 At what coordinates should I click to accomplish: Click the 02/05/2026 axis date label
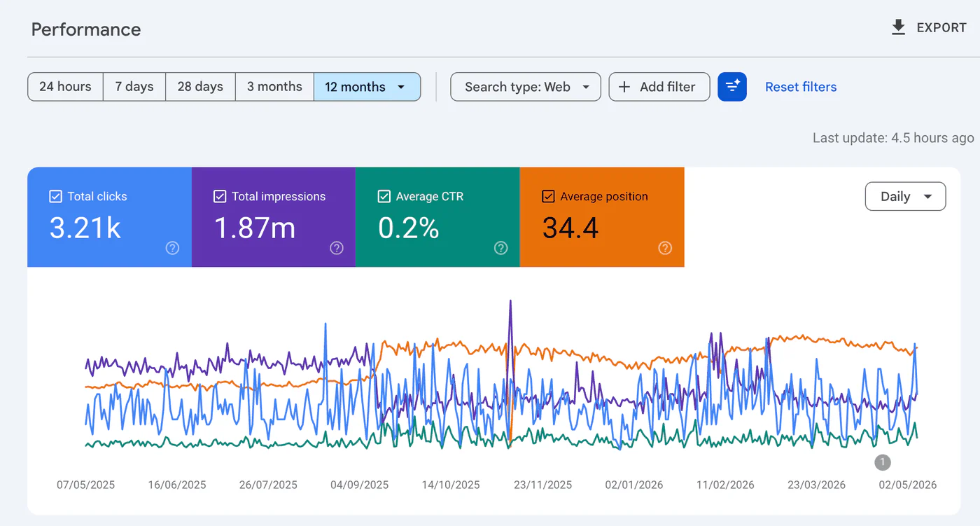point(907,485)
